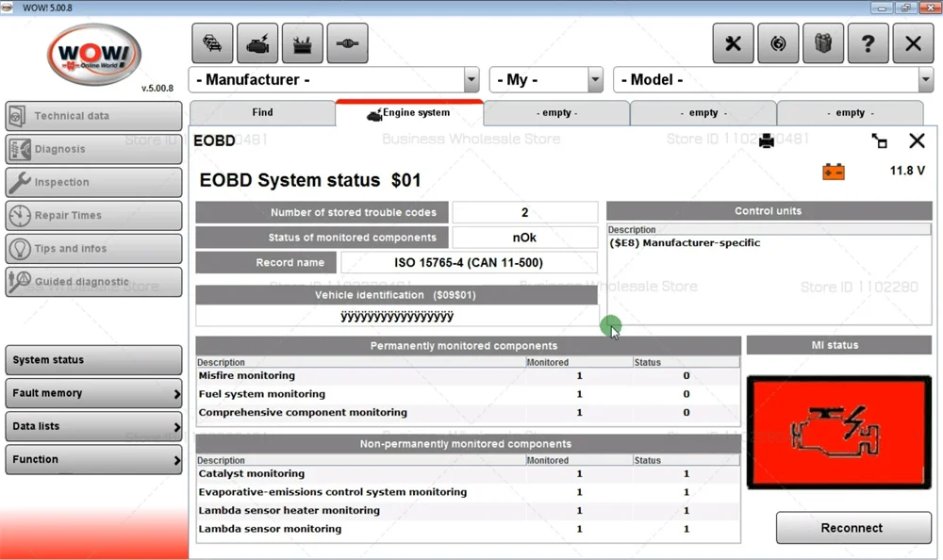Screen dimensions: 943x560
Task: Select Comprehensive component monitoring row
Action: tap(468, 413)
